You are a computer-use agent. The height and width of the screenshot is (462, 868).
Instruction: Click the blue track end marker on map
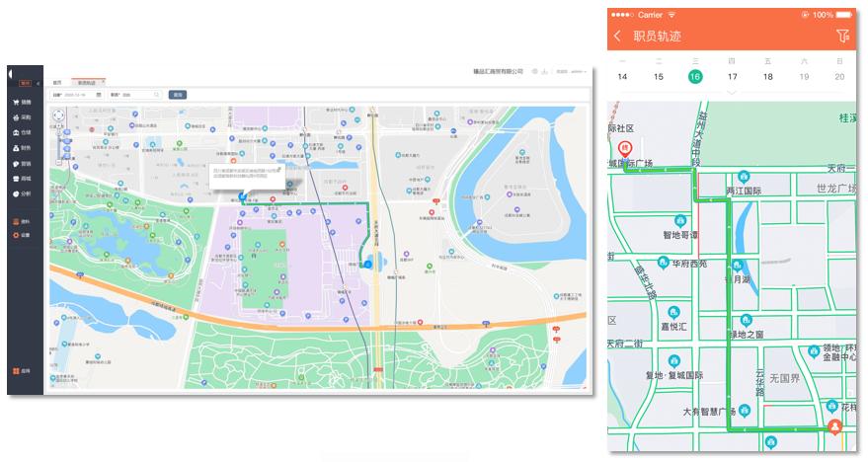[368, 265]
